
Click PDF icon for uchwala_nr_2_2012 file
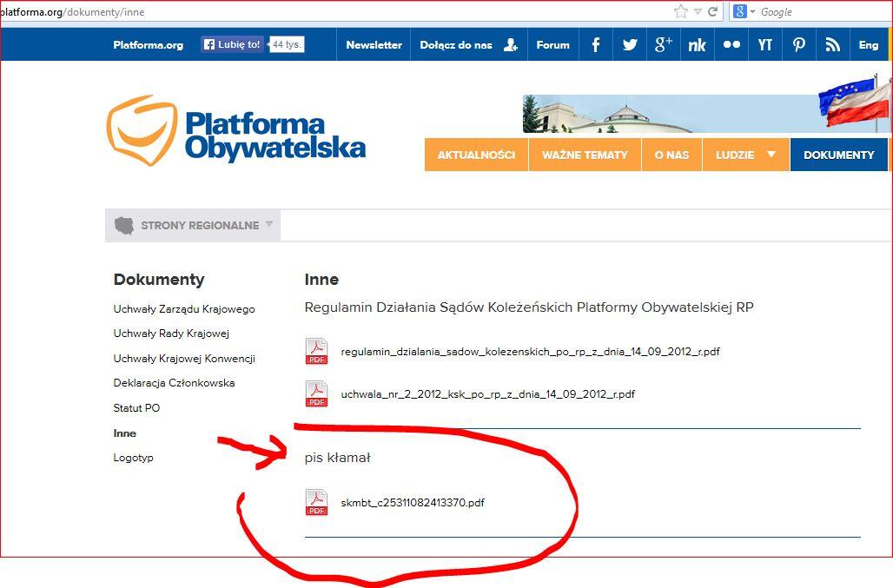pyautogui.click(x=317, y=394)
